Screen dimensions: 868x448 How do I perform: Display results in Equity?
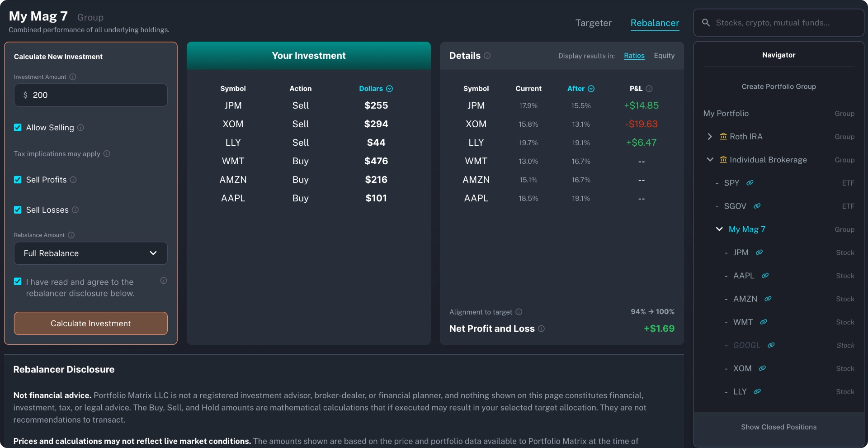(664, 56)
